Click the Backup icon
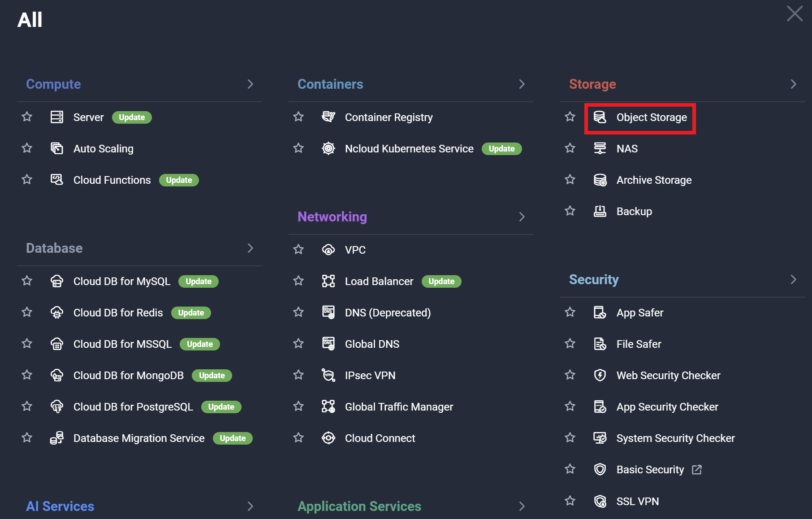The width and height of the screenshot is (812, 519). (x=600, y=211)
